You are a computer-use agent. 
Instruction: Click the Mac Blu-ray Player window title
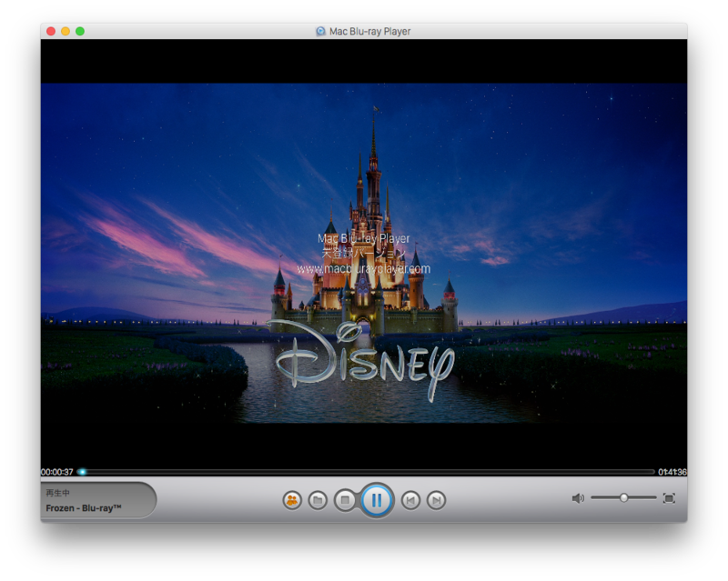369,31
